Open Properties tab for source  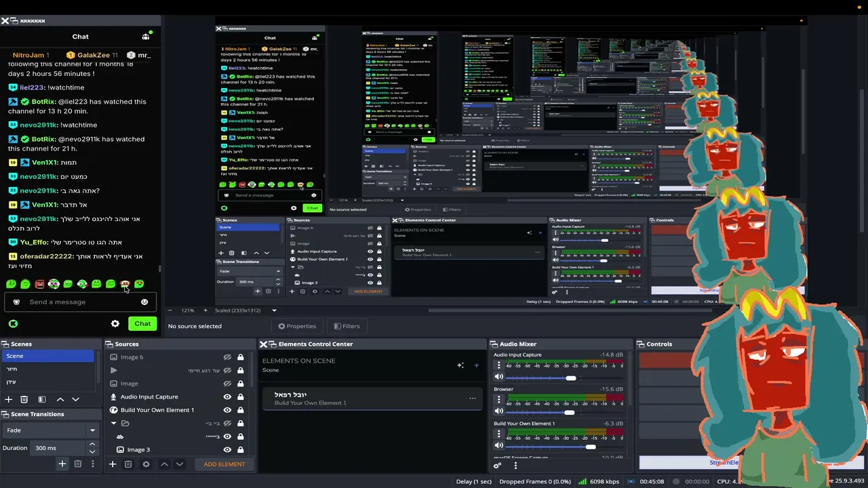297,326
